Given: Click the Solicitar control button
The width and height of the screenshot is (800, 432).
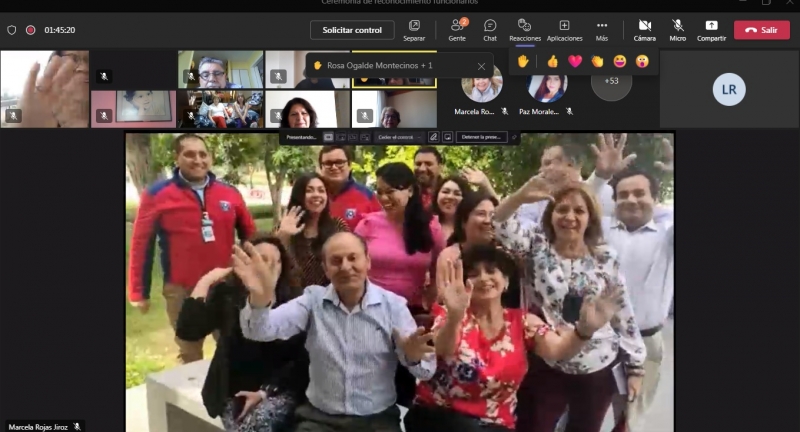Looking at the screenshot, I should tap(352, 30).
